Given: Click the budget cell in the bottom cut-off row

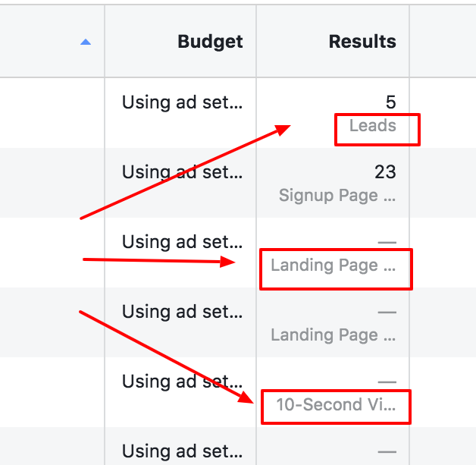Looking at the screenshot, I should [x=182, y=451].
